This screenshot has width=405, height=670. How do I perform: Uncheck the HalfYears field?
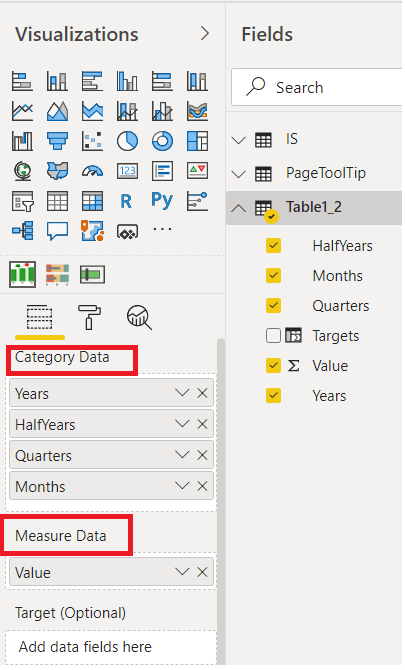273,246
